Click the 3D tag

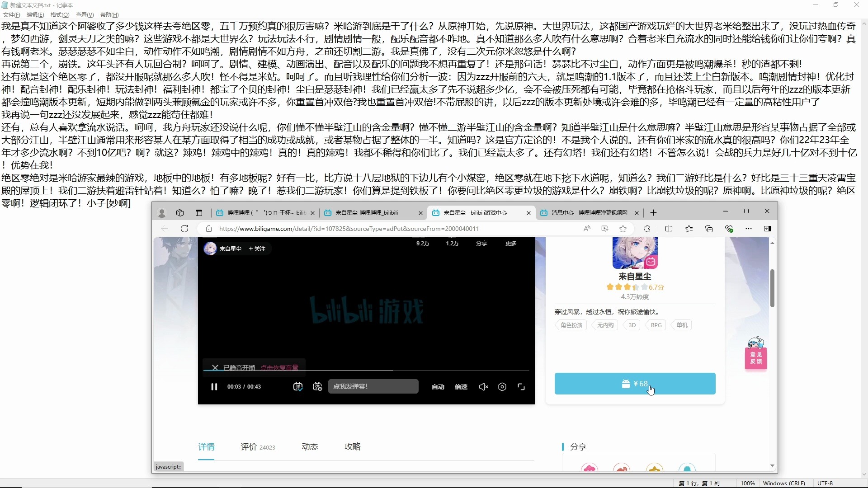click(x=632, y=325)
